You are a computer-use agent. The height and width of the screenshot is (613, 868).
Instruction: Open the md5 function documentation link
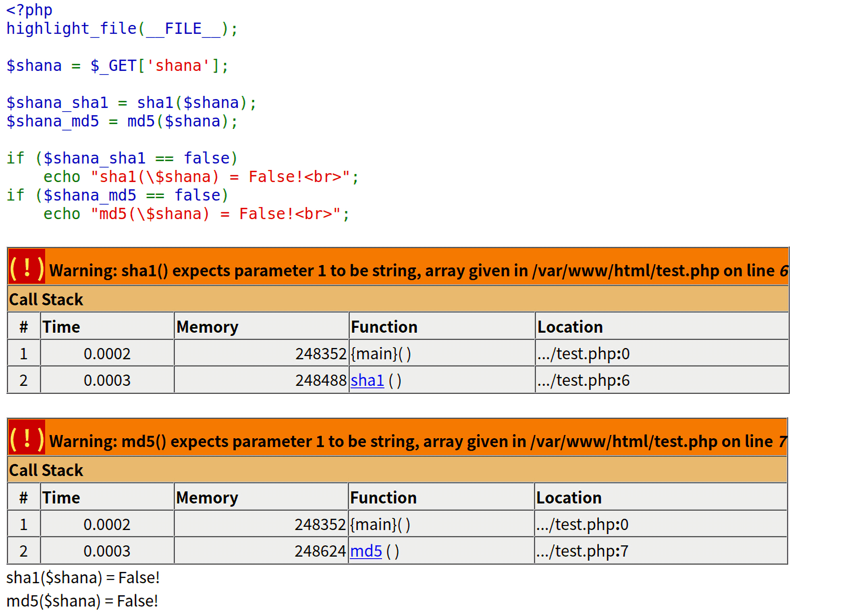pyautogui.click(x=366, y=551)
